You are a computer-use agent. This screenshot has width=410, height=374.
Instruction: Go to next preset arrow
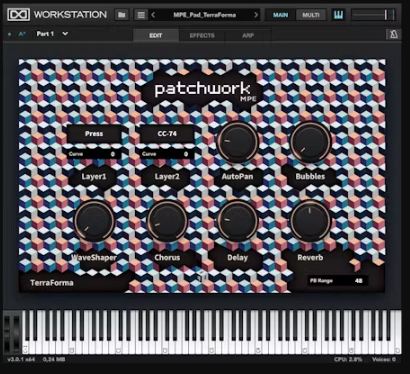[256, 15]
